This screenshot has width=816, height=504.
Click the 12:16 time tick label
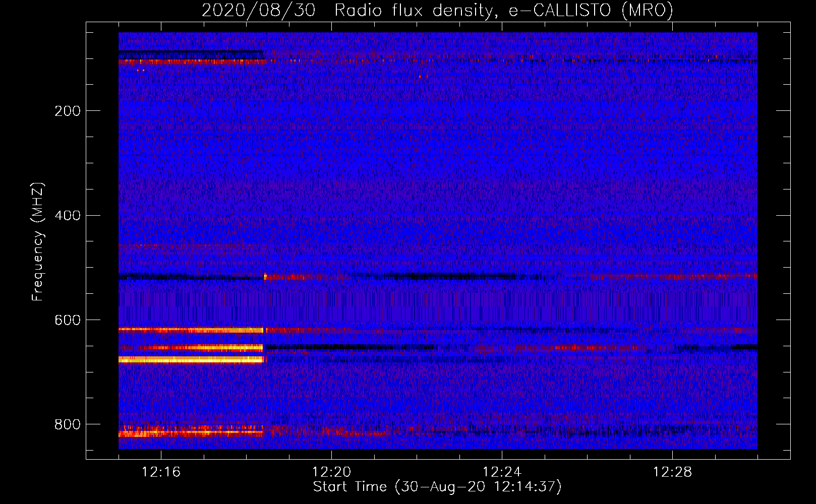pos(161,472)
